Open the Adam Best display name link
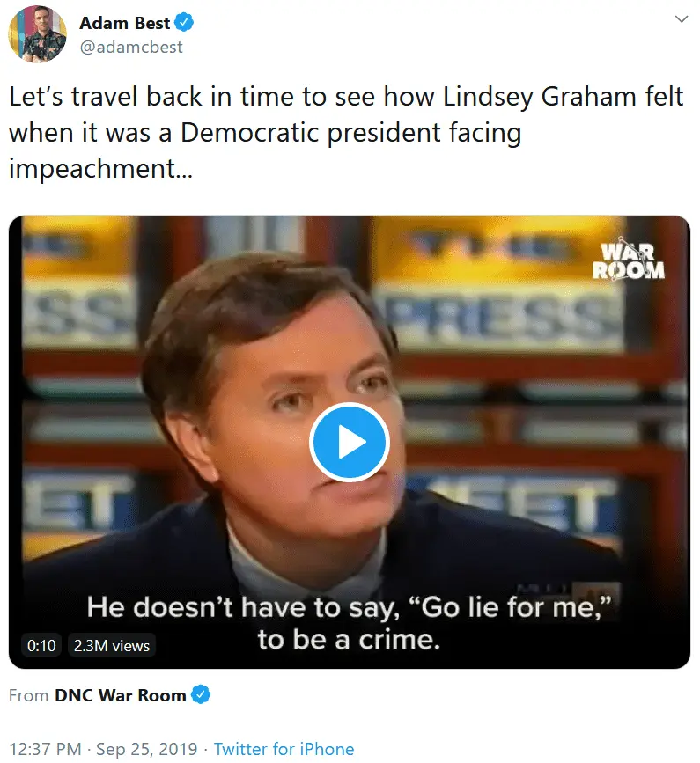The image size is (700, 763). [x=124, y=23]
